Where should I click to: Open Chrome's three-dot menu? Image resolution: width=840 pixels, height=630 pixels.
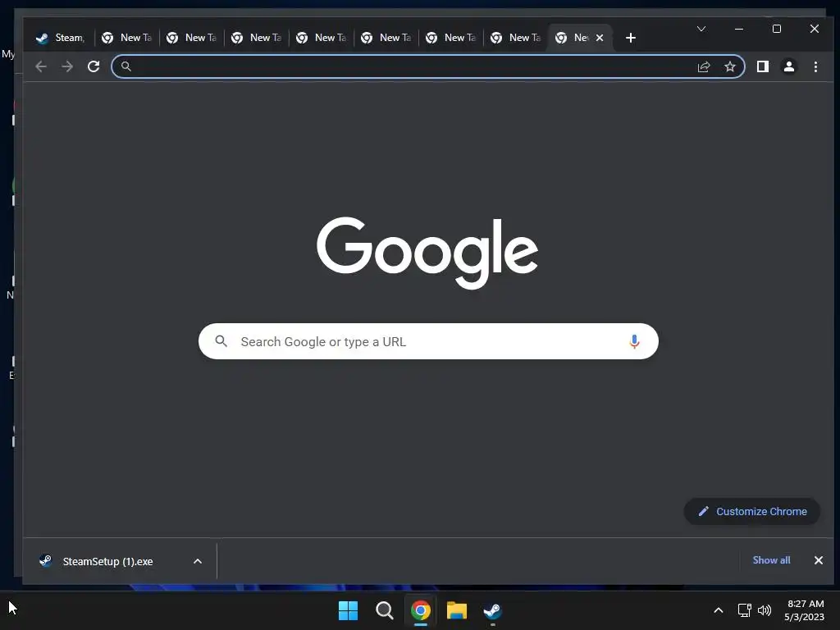pos(815,66)
